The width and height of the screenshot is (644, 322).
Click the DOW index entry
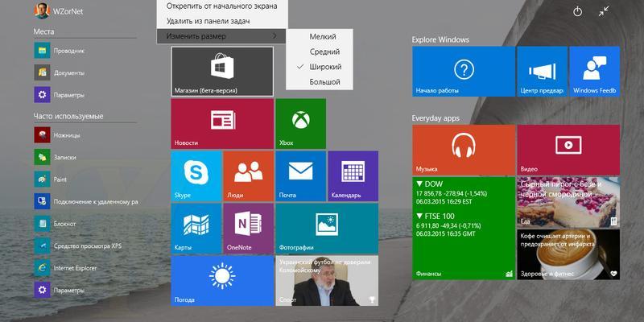click(x=452, y=193)
